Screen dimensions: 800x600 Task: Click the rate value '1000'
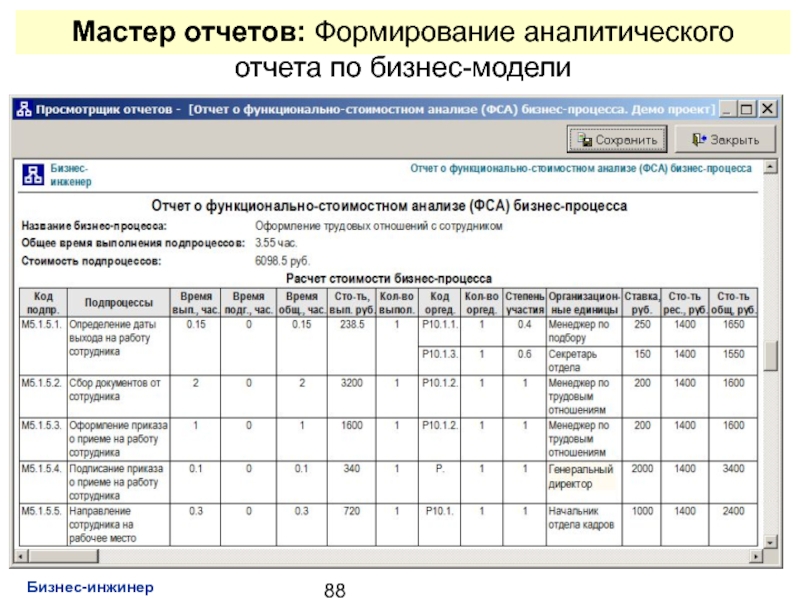coord(642,511)
